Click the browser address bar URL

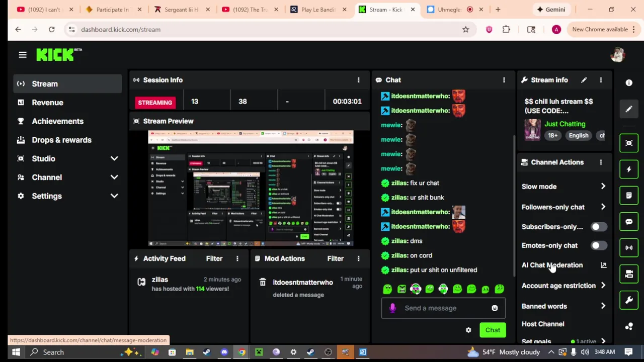pyautogui.click(x=121, y=30)
